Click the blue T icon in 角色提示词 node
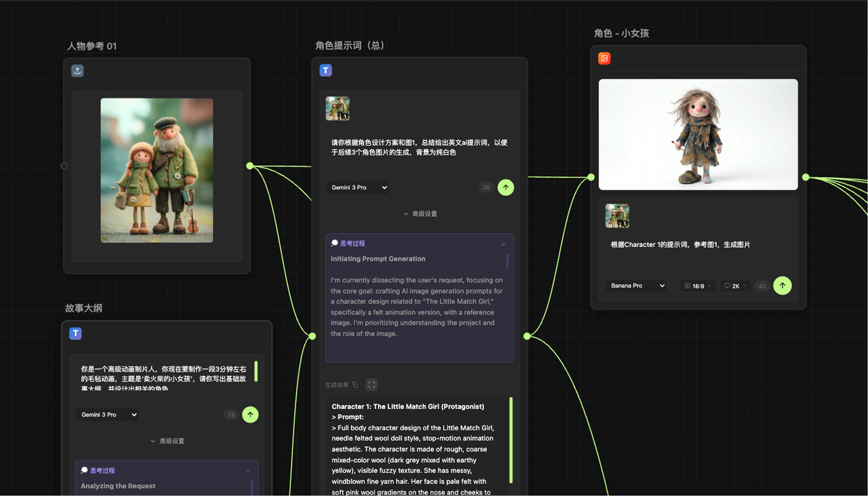This screenshot has height=496, width=868. [x=325, y=70]
